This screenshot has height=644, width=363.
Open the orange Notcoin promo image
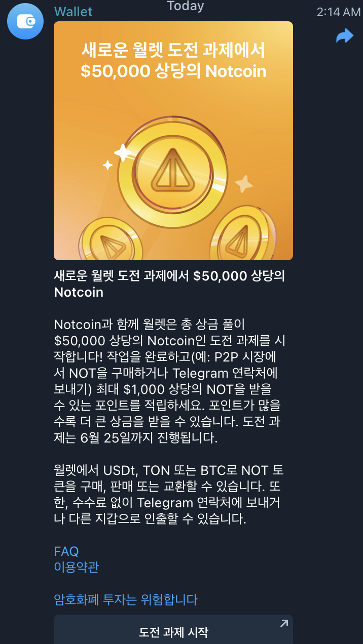(x=173, y=141)
